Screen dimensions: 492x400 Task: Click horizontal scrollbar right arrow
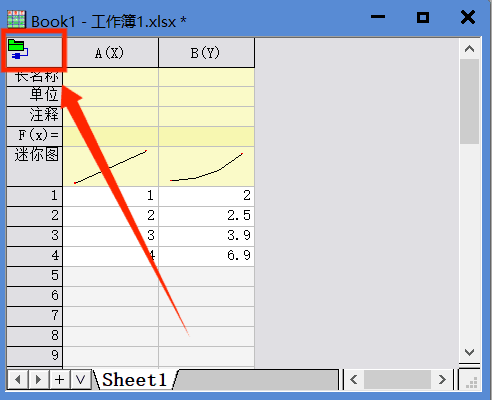(x=442, y=380)
